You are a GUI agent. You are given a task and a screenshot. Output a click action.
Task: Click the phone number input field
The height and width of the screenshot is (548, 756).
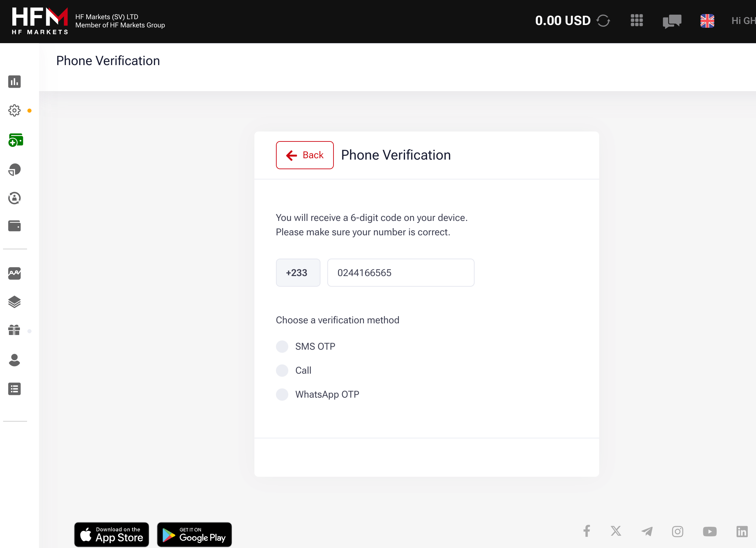pos(400,273)
